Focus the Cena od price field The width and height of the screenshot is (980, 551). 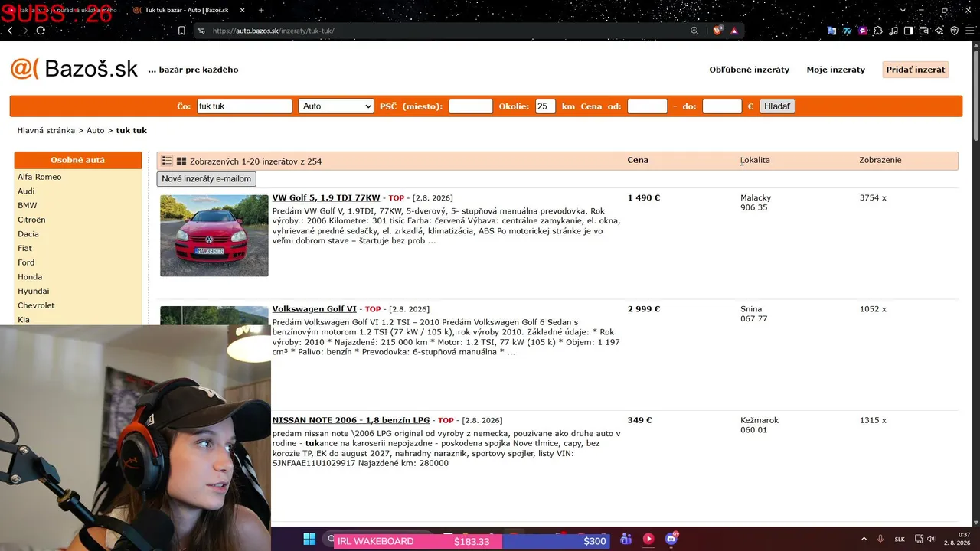[648, 106]
